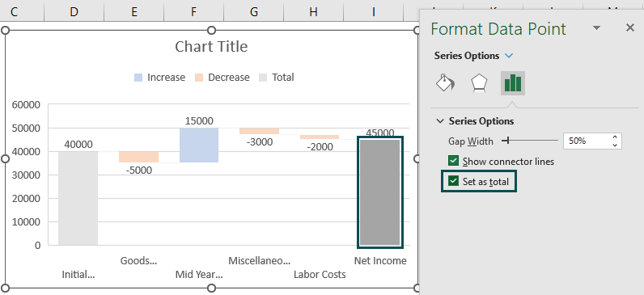Click the Mid Year... axis label
The width and height of the screenshot is (644, 295).
199,275
